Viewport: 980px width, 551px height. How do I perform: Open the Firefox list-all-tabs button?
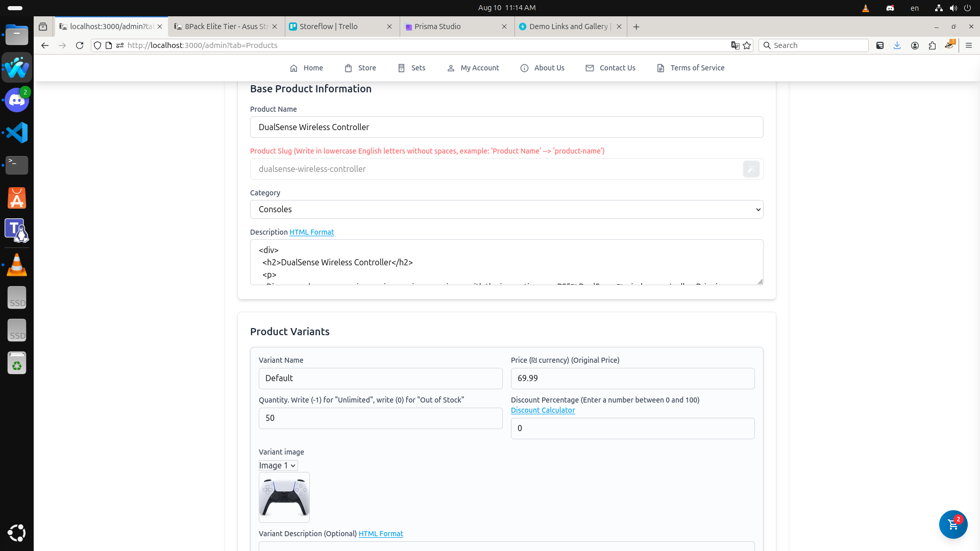[43, 27]
